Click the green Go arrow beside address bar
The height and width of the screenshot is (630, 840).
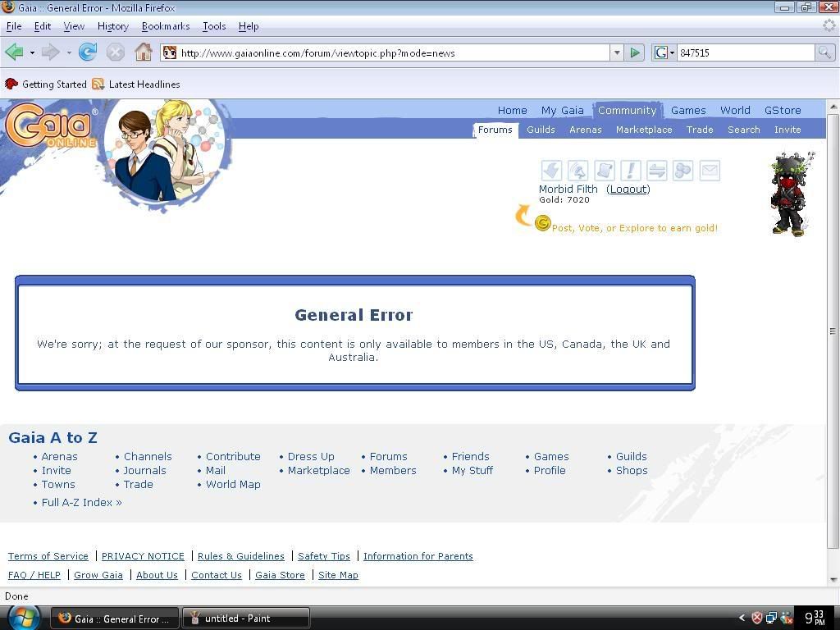635,52
